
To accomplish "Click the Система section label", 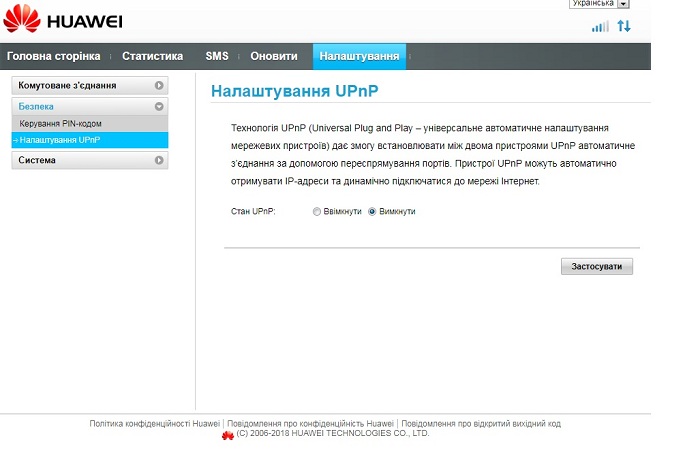I will tap(37, 160).
